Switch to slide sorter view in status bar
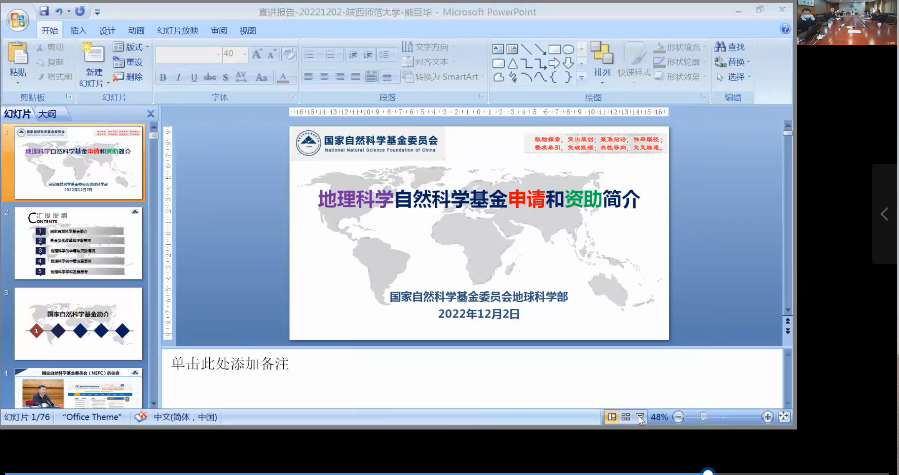The width and height of the screenshot is (899, 475). (x=626, y=416)
